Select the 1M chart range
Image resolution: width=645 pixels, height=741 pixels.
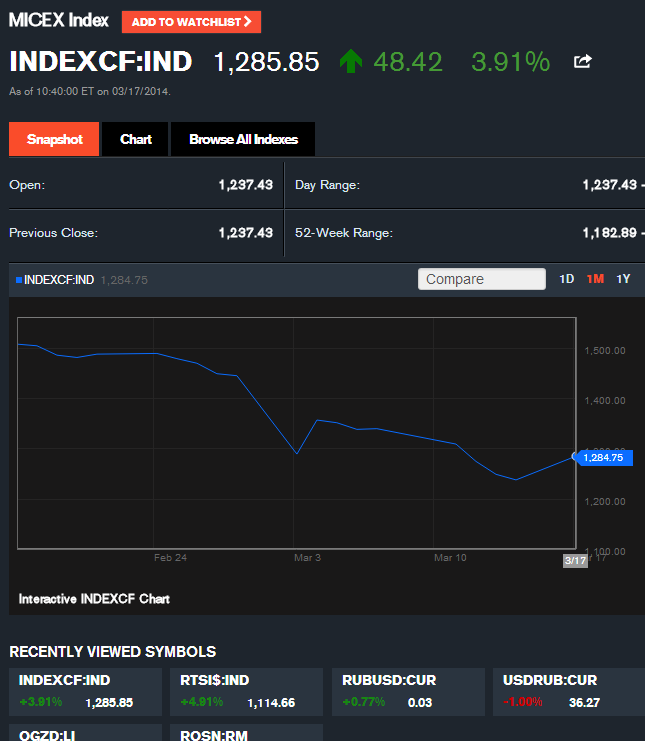click(595, 279)
